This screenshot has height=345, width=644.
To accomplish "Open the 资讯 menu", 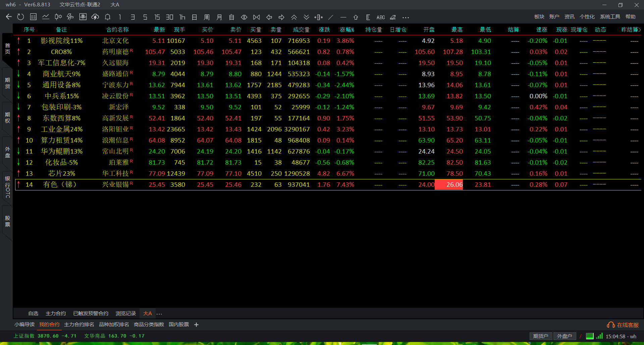I will 570,17.
